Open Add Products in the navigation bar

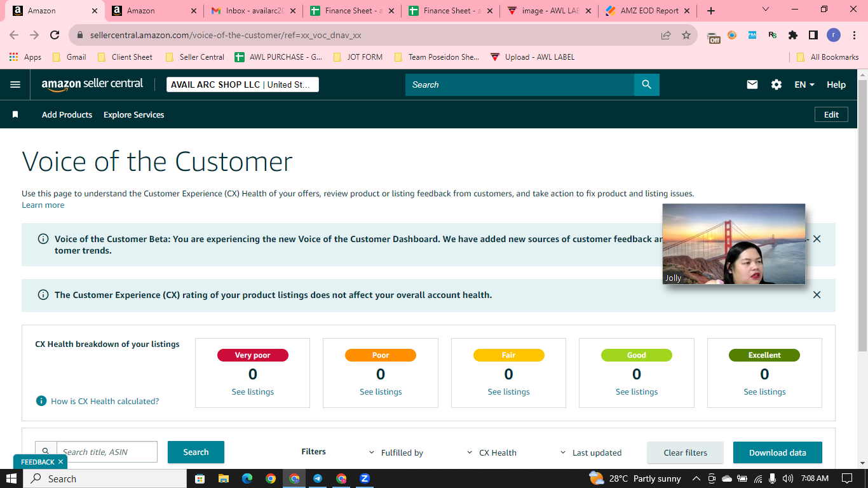click(x=67, y=115)
